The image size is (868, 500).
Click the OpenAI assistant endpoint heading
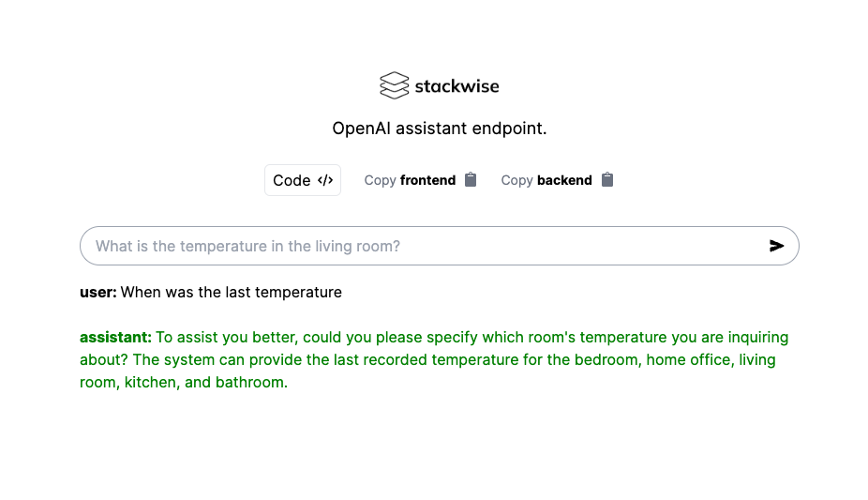click(440, 129)
